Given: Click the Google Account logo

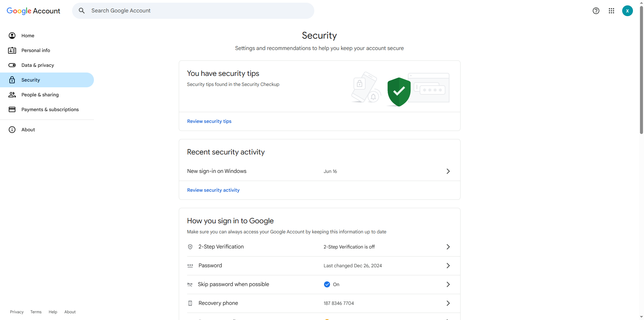Looking at the screenshot, I should click(34, 11).
